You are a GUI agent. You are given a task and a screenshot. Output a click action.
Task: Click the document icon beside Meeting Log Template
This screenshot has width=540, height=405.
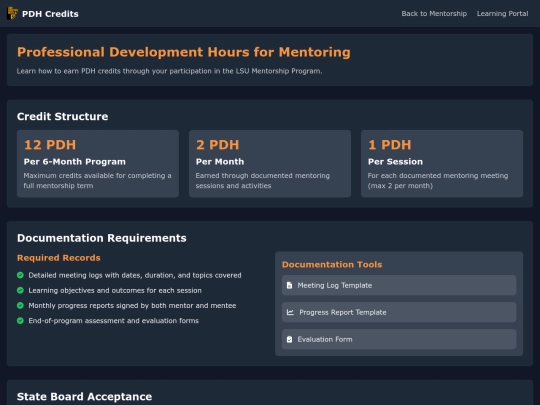[290, 285]
